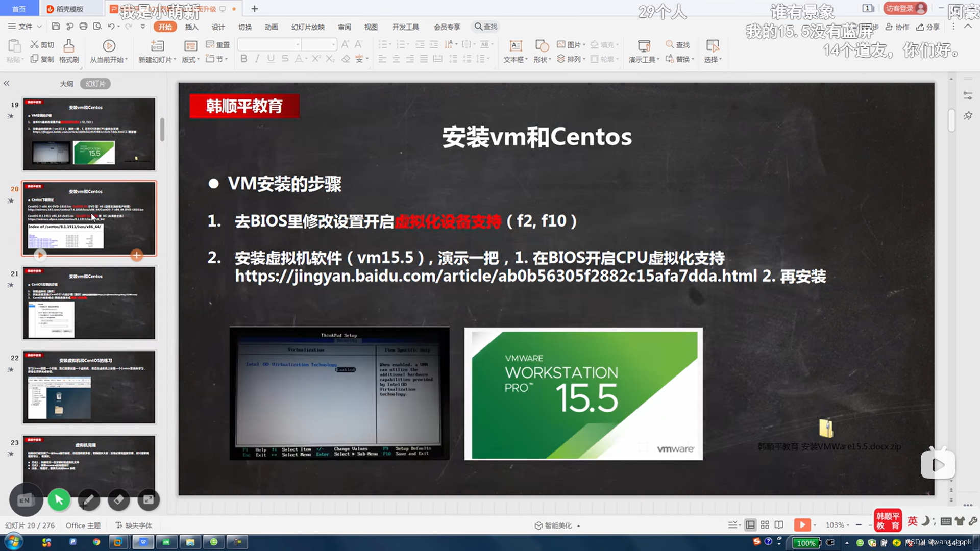Open the Windows Start button
Image resolution: width=980 pixels, height=551 pixels.
click(13, 542)
